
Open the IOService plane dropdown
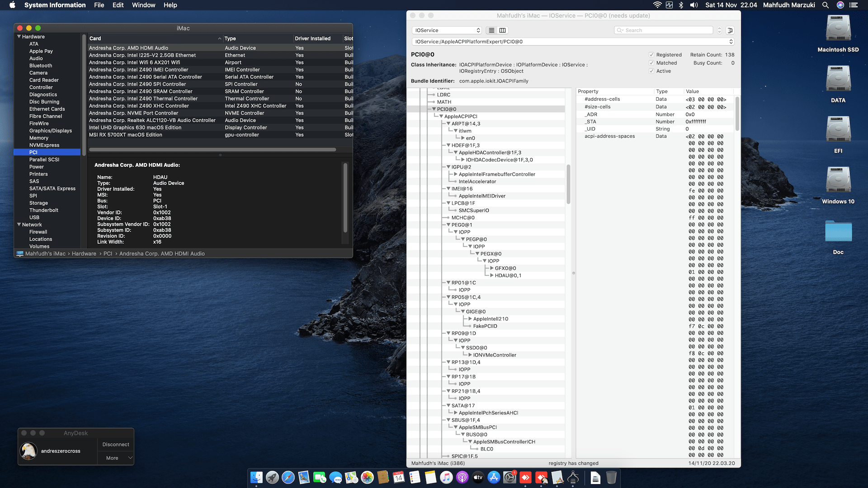(447, 30)
